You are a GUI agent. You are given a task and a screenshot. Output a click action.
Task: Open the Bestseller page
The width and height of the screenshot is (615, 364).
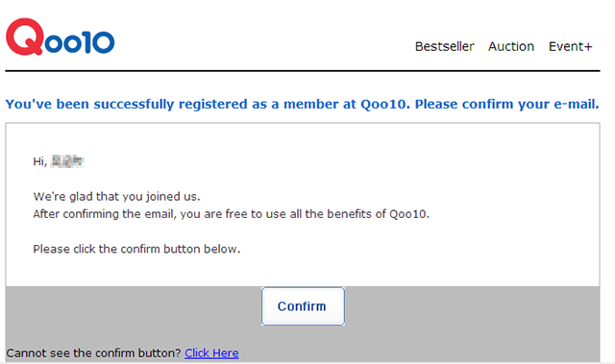click(444, 46)
